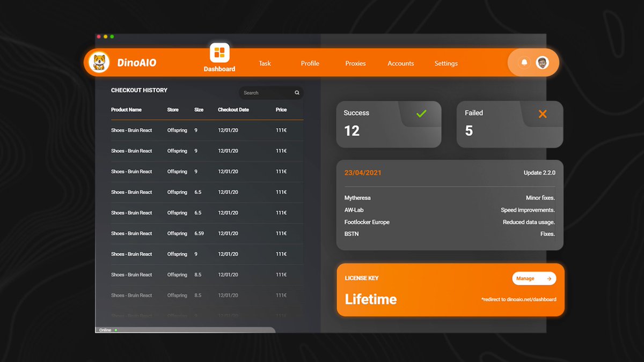Click the magnifier icon in the search bar
644x362 pixels.
(x=297, y=92)
